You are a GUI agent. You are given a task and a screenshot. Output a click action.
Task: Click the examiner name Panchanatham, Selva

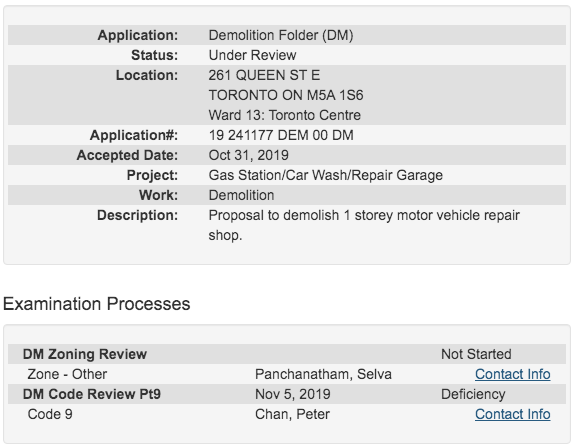[323, 374]
